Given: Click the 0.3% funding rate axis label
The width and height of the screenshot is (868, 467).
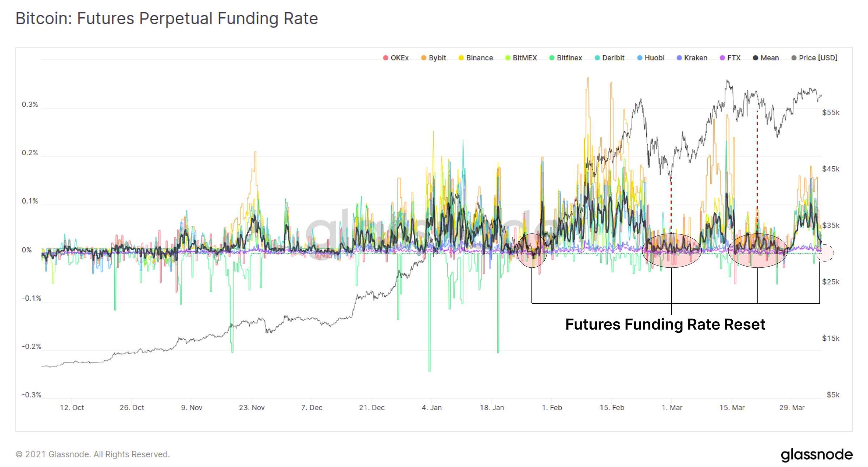Looking at the screenshot, I should pos(30,105).
